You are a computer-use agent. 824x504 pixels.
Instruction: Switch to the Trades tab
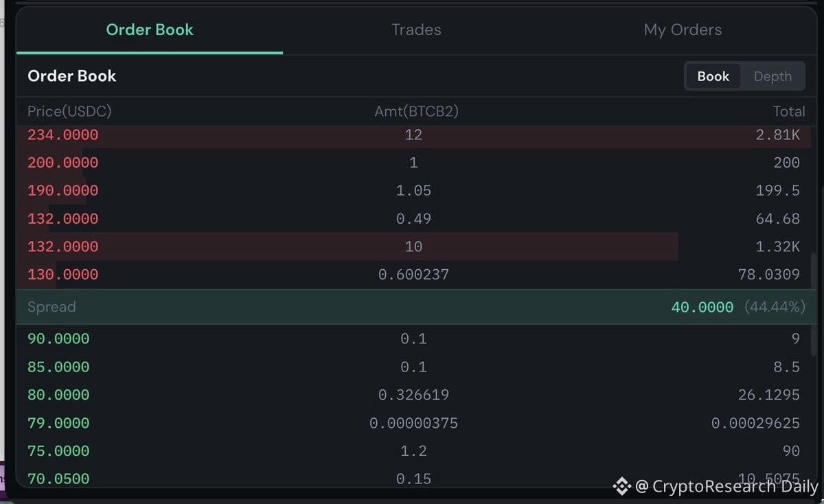click(x=416, y=30)
